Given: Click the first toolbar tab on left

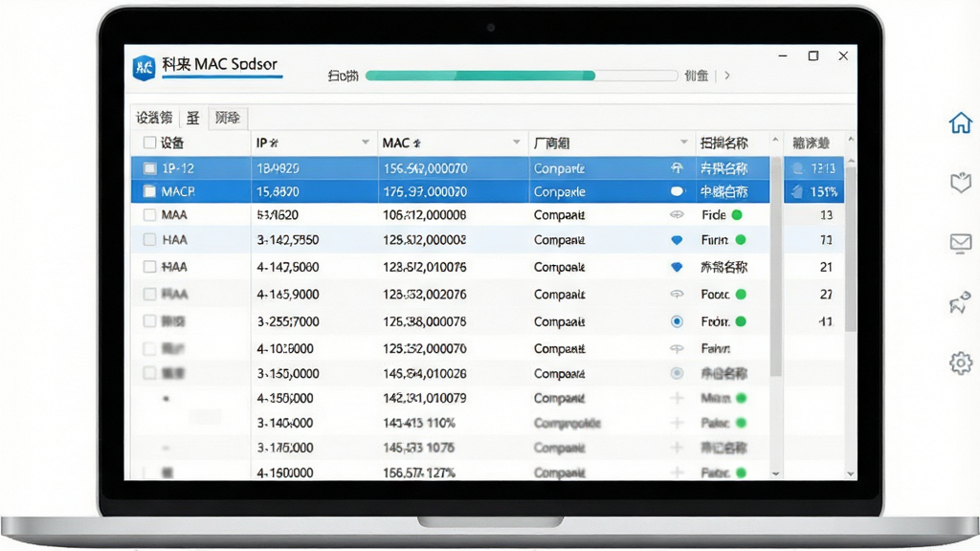Looking at the screenshot, I should 154,118.
